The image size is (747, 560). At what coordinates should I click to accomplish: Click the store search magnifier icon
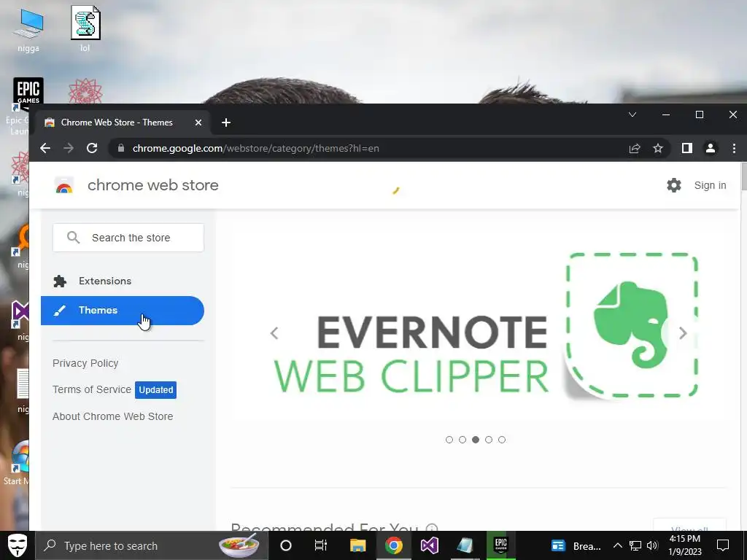click(x=73, y=237)
